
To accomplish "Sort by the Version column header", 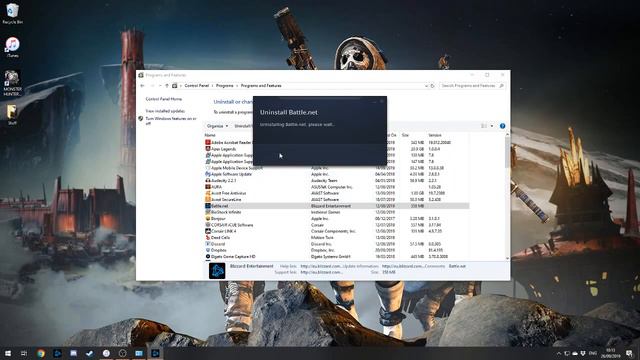I will [435, 135].
